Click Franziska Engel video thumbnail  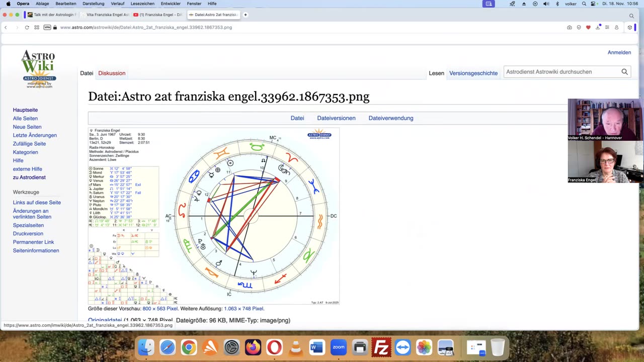(x=606, y=161)
